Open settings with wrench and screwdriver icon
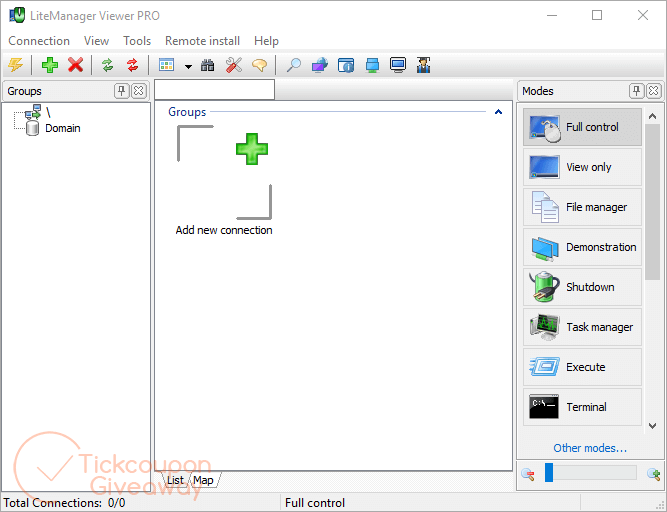The width and height of the screenshot is (667, 512). [234, 65]
